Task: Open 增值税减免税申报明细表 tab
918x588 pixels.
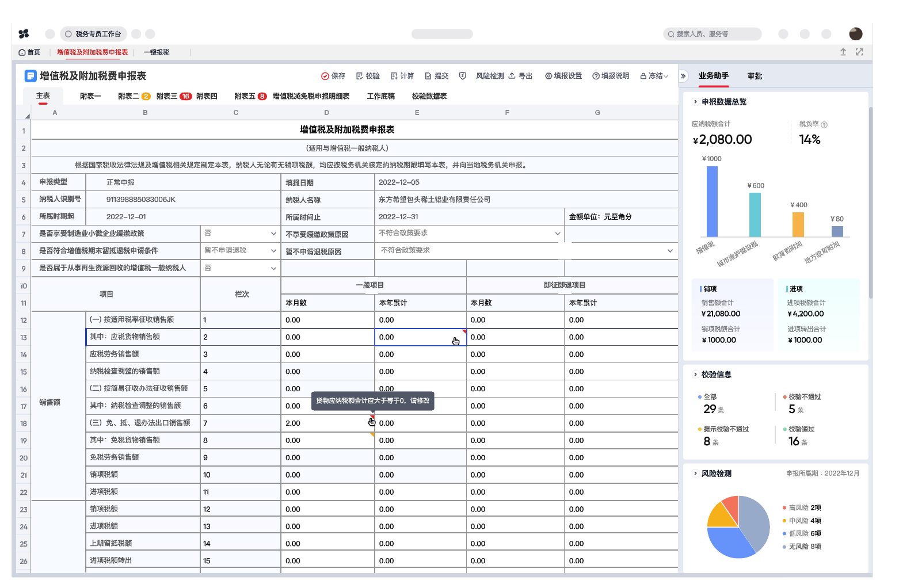Action: tap(311, 97)
